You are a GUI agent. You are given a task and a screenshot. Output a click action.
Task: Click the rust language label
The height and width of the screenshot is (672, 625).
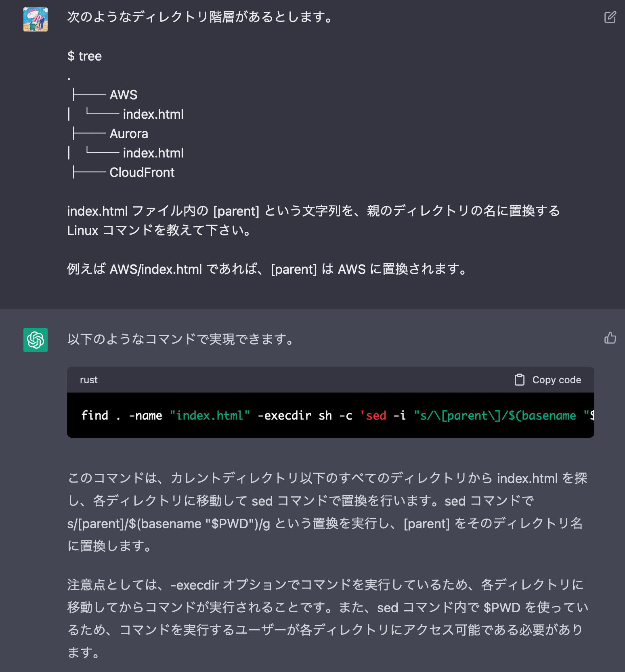click(89, 380)
